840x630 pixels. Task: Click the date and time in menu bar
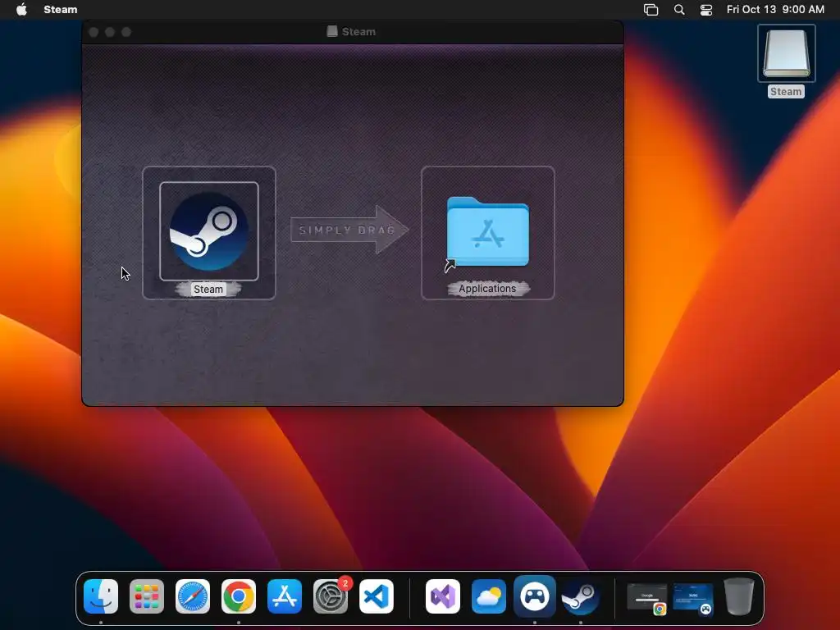click(x=775, y=10)
